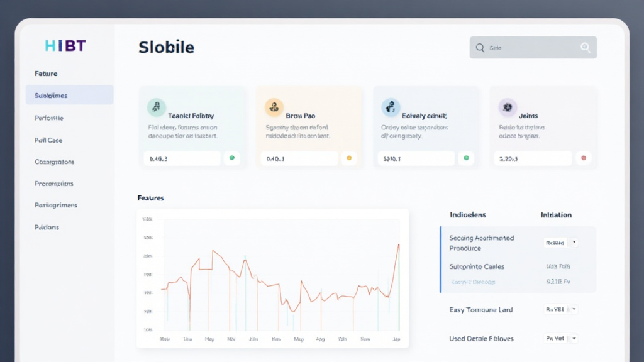Select Subidimes in the sidebar

[69, 96]
